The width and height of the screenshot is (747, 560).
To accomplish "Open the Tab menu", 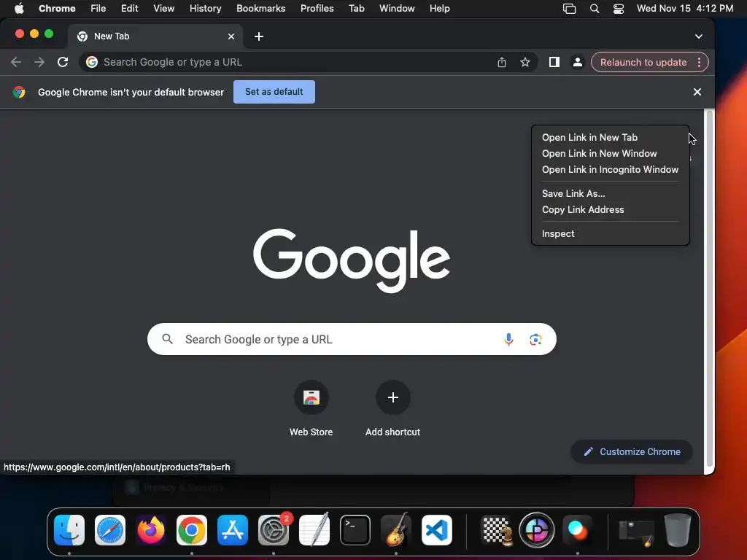I will pos(356,8).
